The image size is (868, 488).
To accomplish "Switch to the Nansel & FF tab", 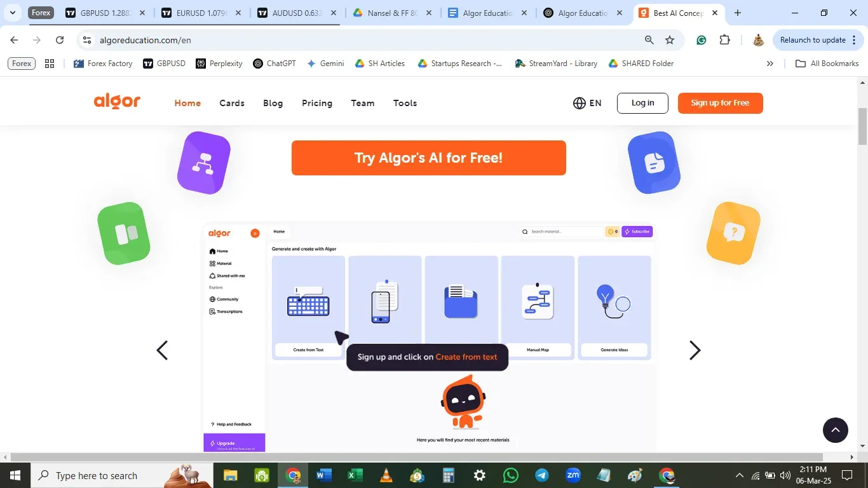I will [x=392, y=13].
